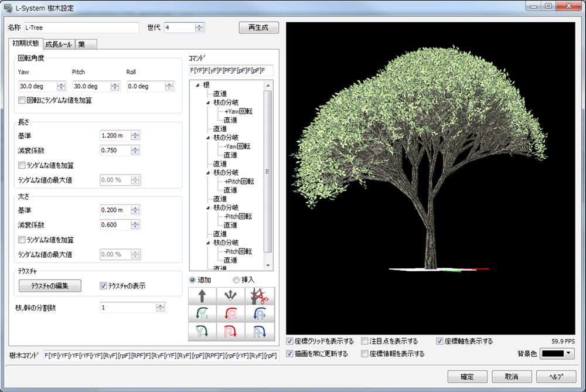Image resolution: width=586 pixels, height=392 pixels.
Task: Click the 再生成 button
Action: pyautogui.click(x=258, y=28)
